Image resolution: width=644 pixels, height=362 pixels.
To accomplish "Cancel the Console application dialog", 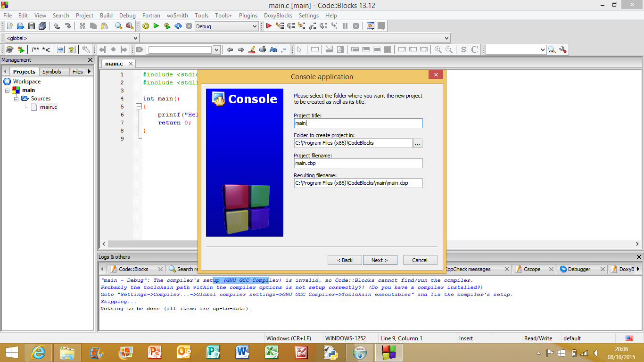I will click(420, 260).
